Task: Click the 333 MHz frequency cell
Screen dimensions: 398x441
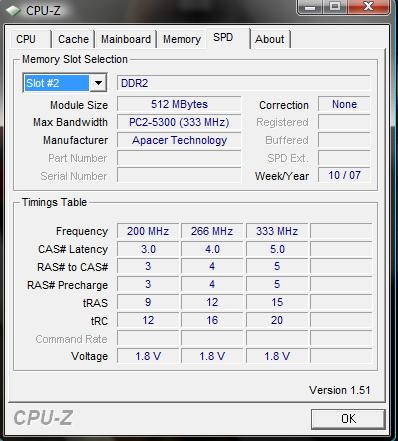Action: click(x=277, y=231)
